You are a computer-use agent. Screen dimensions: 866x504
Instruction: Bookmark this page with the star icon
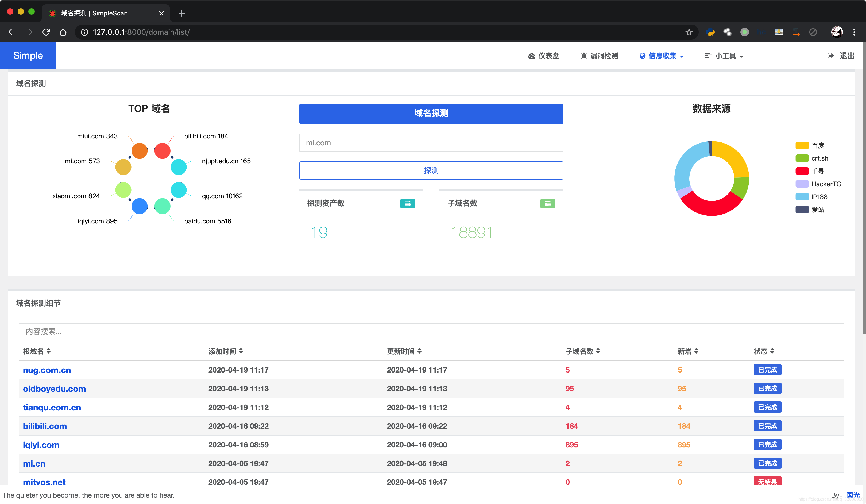point(689,32)
